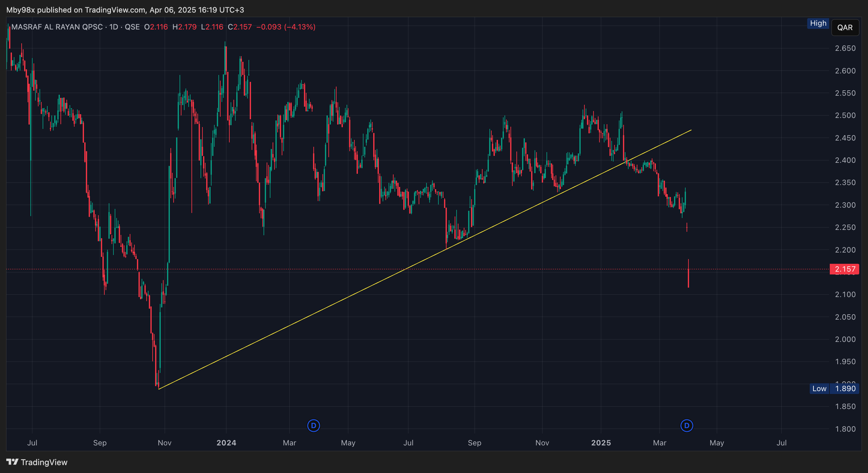Click the dividend marker near April 2024
This screenshot has width=868, height=473.
[313, 425]
